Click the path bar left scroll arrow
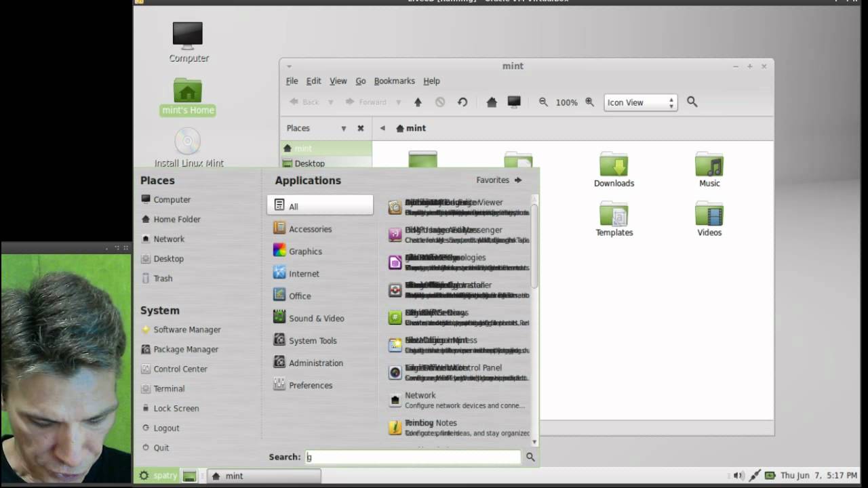The width and height of the screenshot is (868, 488). (382, 128)
